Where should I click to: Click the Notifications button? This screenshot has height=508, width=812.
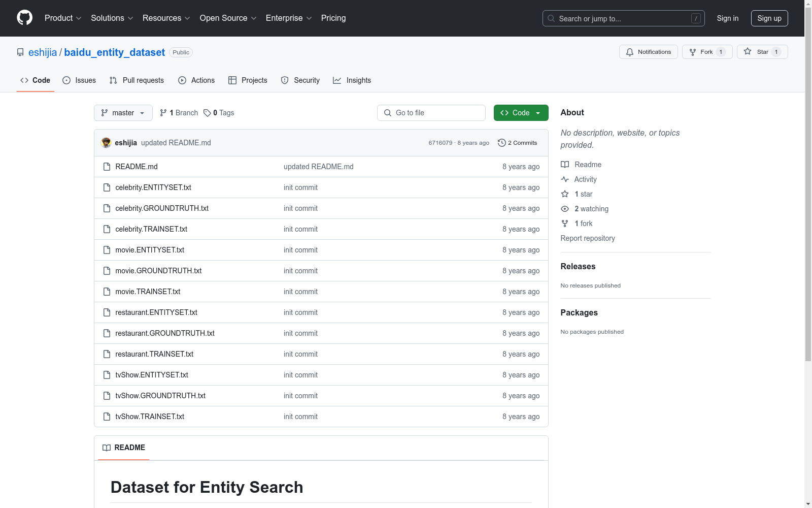coord(649,52)
